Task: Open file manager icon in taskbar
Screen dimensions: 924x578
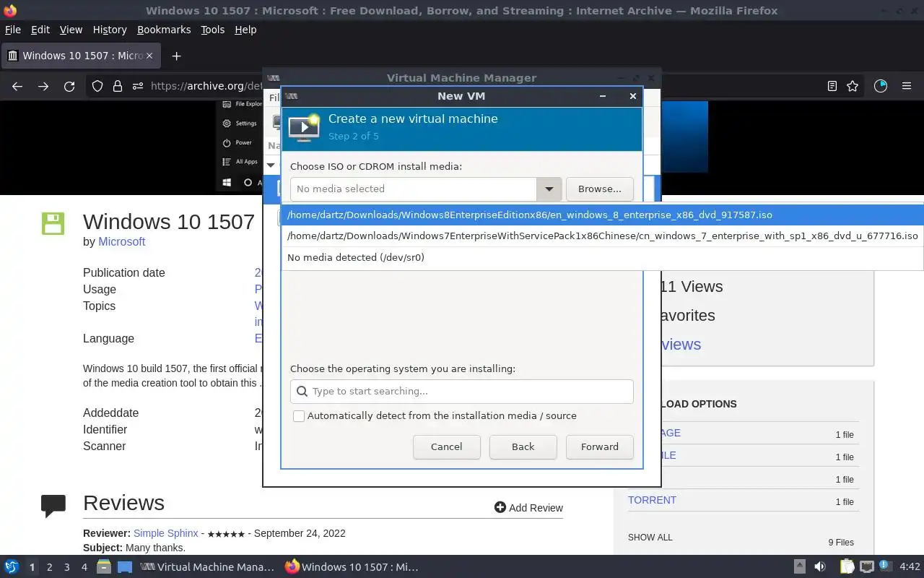Action: [x=104, y=567]
